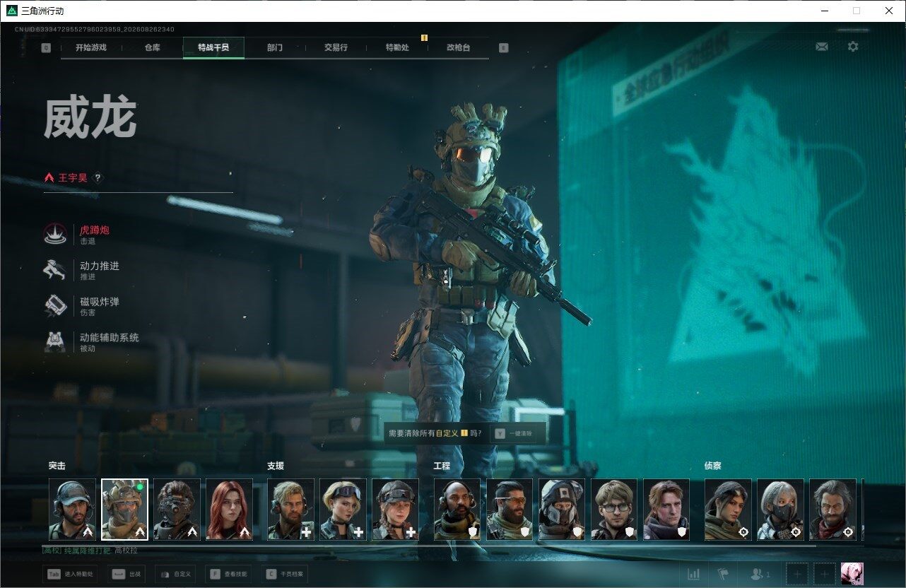Open the question mark help beside 王宇昊
This screenshot has width=906, height=588.
pos(98,178)
